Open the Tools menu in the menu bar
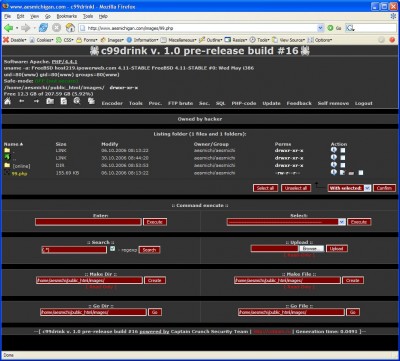The height and width of the screenshot is (361, 400). 88,16
